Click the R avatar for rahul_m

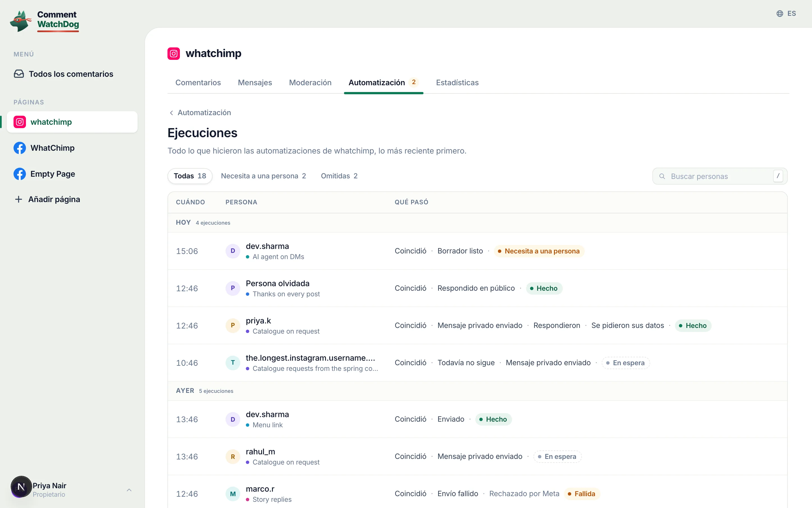tap(233, 457)
